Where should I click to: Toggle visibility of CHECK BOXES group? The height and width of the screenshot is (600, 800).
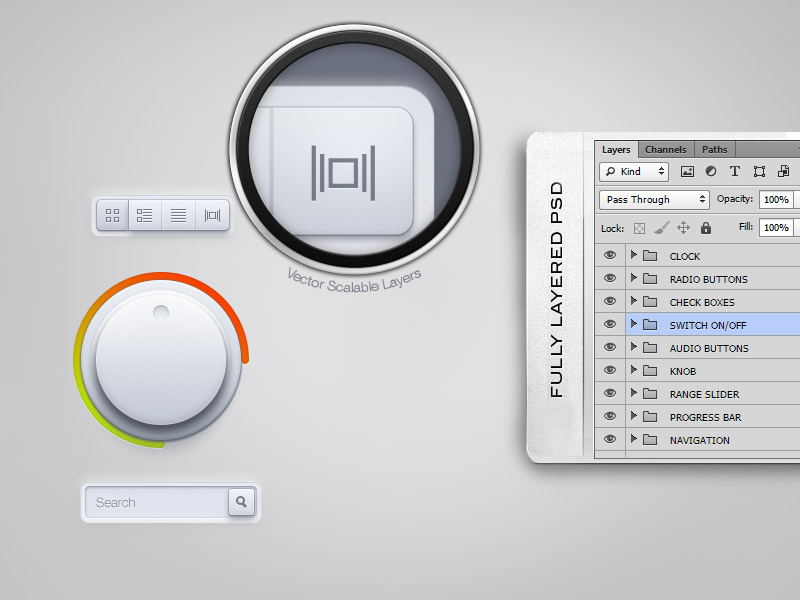point(610,301)
